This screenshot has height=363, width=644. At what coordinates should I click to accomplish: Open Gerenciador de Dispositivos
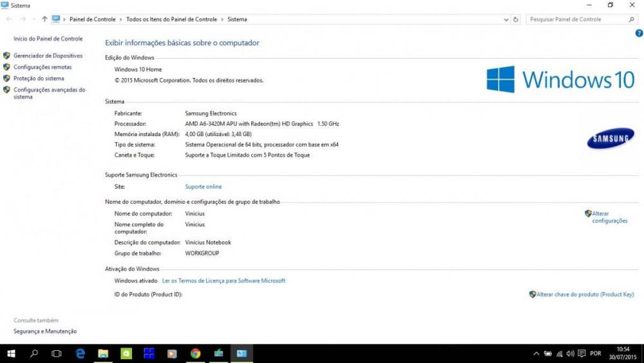point(48,56)
